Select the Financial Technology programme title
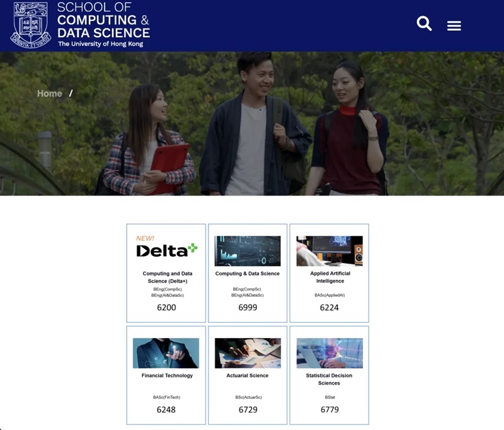 [x=167, y=375]
